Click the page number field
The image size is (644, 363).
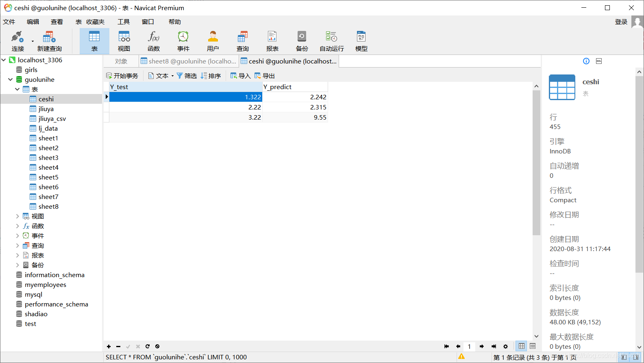click(470, 346)
